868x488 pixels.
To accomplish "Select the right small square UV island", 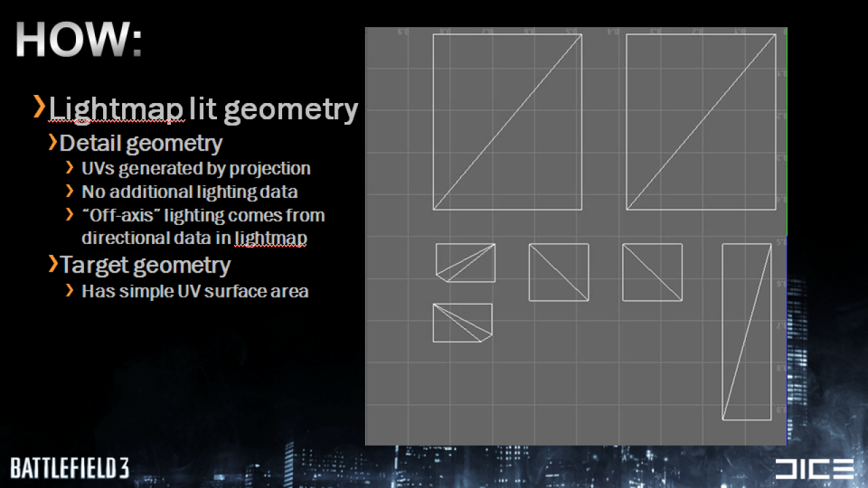I will pos(652,272).
